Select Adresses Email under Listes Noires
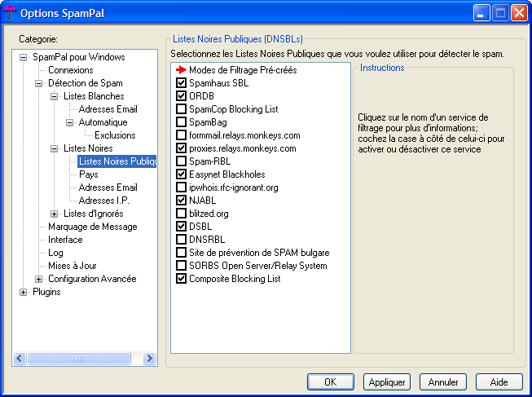This screenshot has height=397, width=532. pos(108,187)
